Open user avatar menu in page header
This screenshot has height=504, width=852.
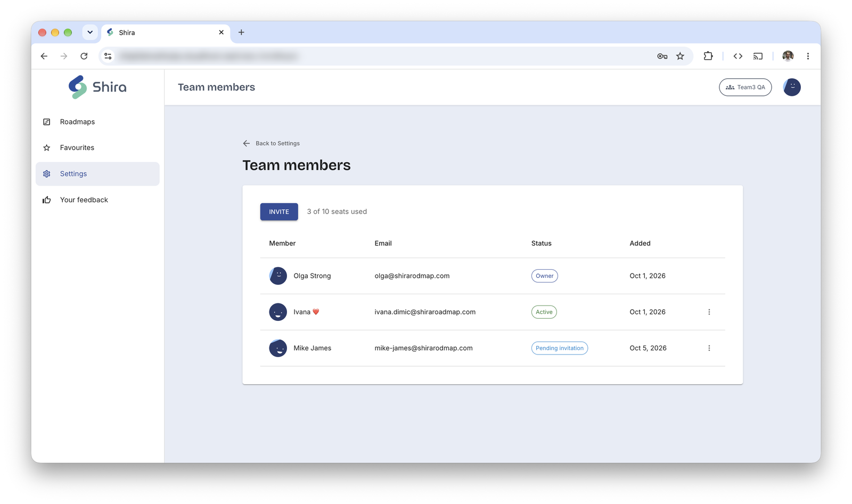[792, 87]
